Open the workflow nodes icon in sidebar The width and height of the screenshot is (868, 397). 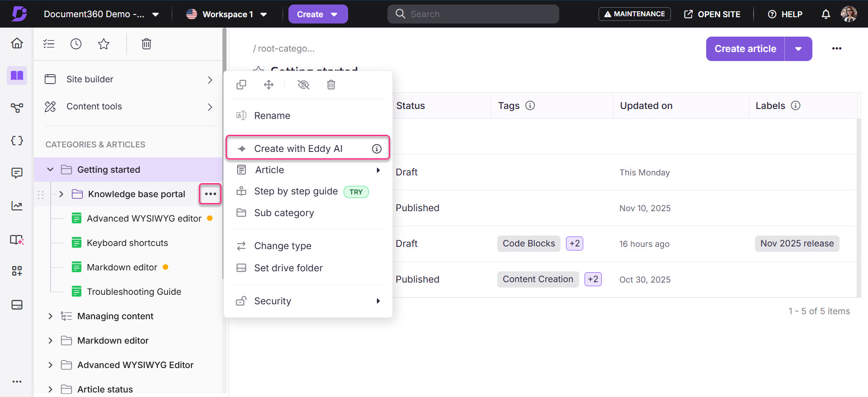[17, 108]
